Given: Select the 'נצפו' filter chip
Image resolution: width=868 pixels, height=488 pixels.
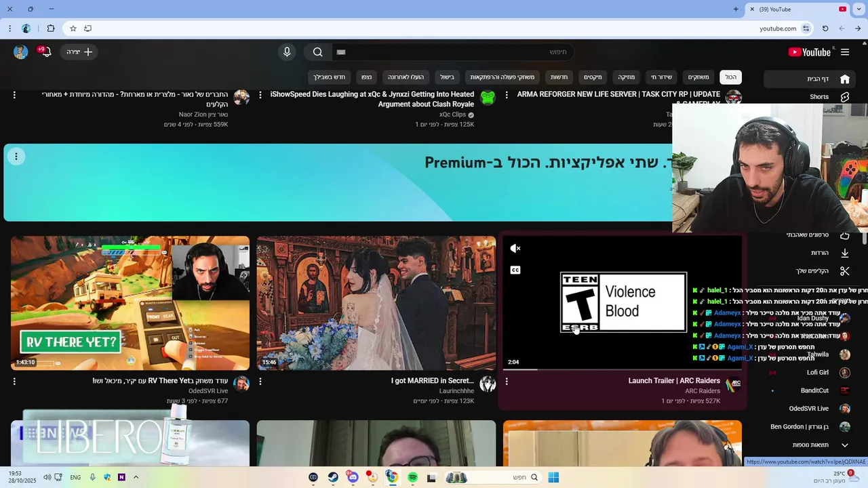Looking at the screenshot, I should point(366,77).
